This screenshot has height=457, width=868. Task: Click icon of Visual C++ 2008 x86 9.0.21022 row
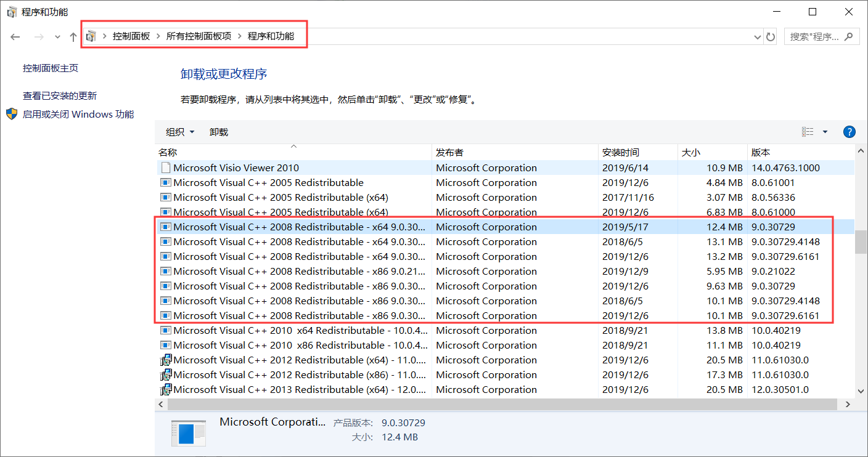[x=165, y=271]
